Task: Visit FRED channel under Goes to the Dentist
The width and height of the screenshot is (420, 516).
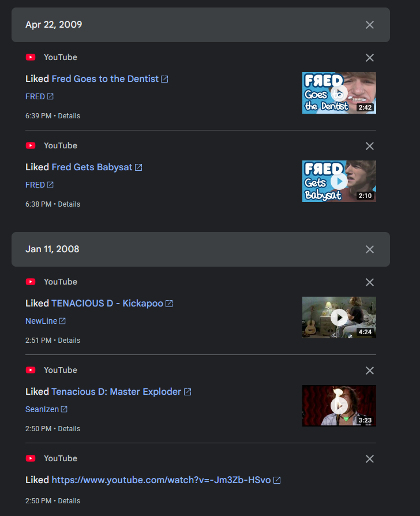Action: 35,96
